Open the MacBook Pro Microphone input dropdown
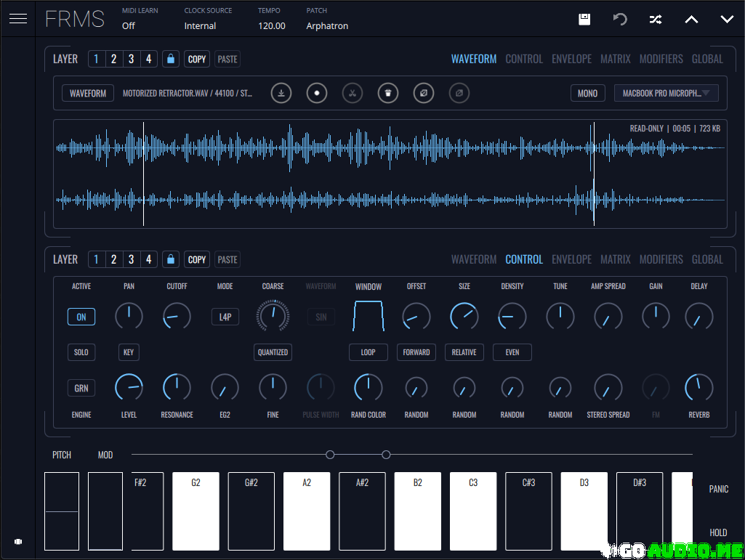 [x=666, y=93]
